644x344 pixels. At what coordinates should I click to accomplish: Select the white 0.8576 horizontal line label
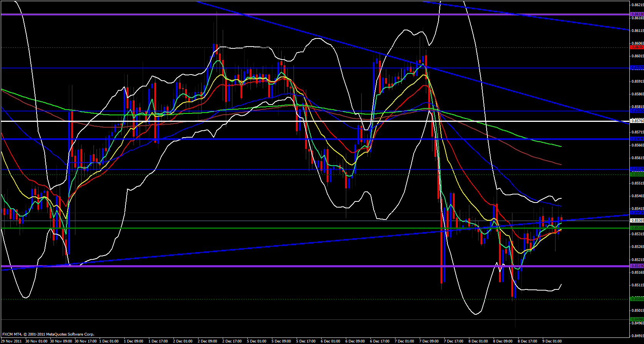click(x=637, y=121)
